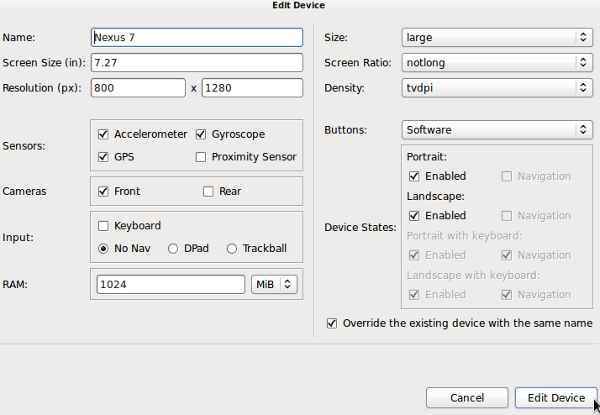Screen dimensions: 600x415
Task: Click the device Name text field
Action: tap(196, 38)
